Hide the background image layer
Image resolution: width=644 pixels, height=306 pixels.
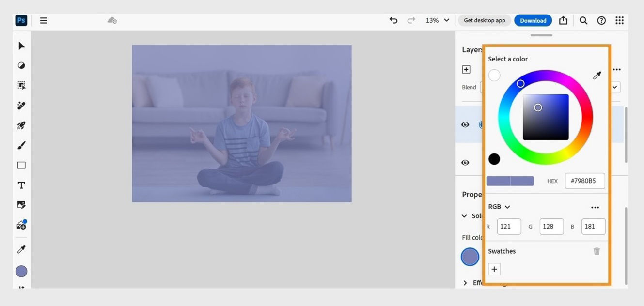pyautogui.click(x=465, y=163)
